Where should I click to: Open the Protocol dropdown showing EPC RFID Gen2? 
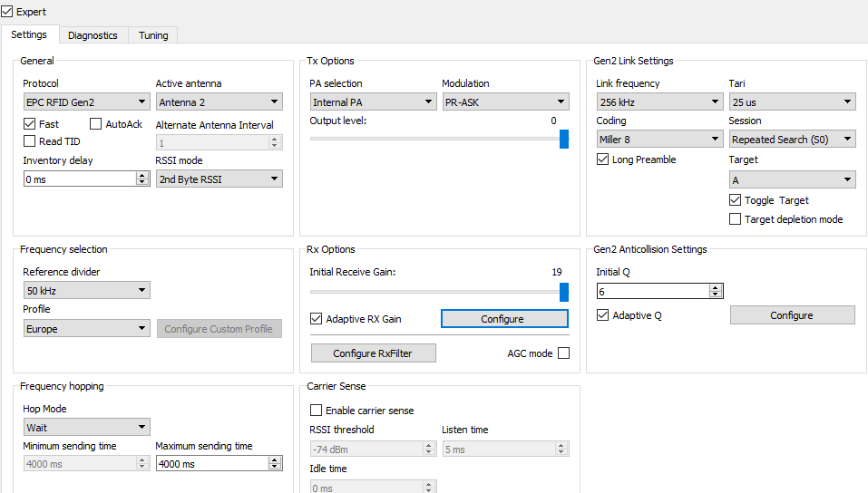[x=87, y=101]
